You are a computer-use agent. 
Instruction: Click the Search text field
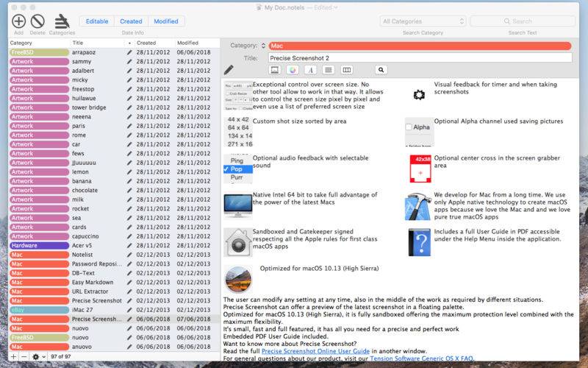click(523, 21)
